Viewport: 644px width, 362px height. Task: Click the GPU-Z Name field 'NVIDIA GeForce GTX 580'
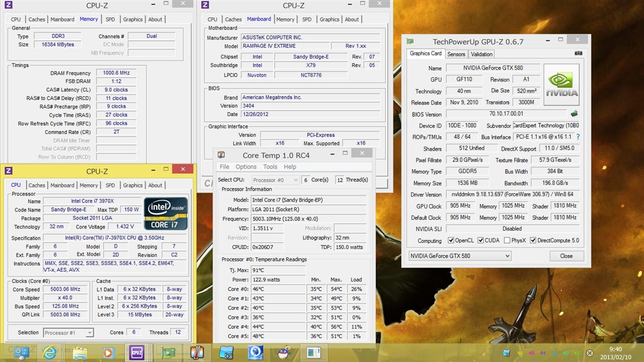(x=493, y=68)
